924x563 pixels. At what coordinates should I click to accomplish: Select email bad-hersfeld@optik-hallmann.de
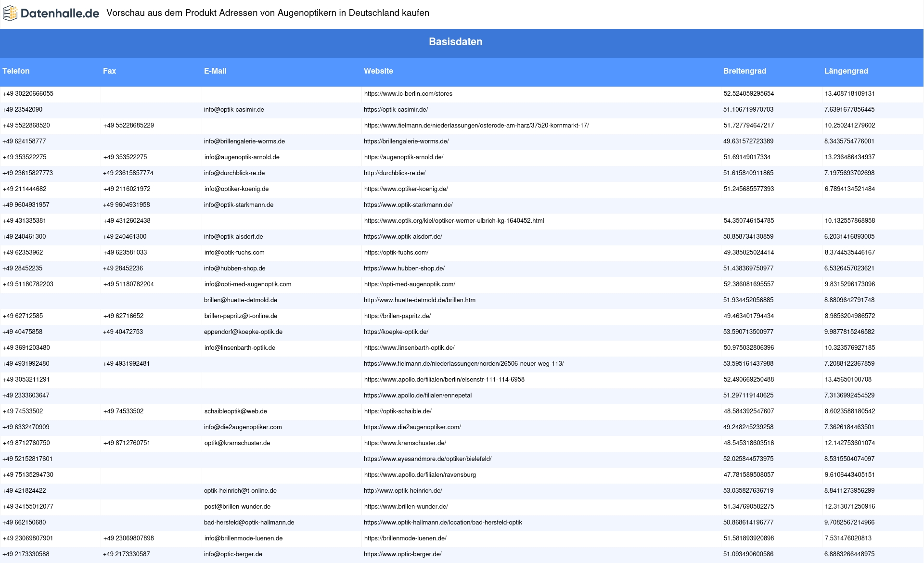click(x=249, y=523)
